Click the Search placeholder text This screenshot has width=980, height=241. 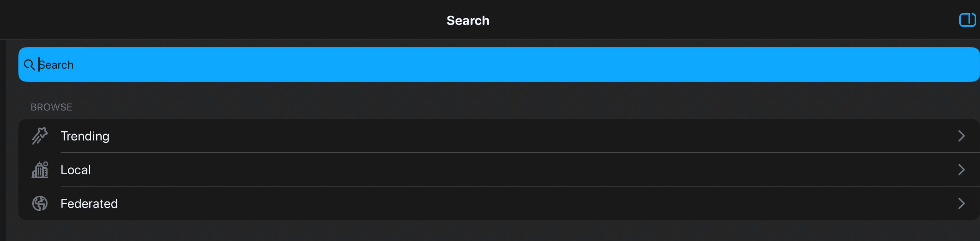[x=57, y=65]
